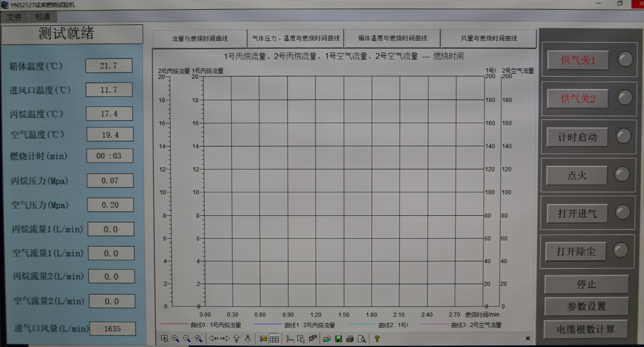This screenshot has height=347, width=644.
Task: Toggle the 供气关1 gas supply button
Action: pyautogui.click(x=578, y=61)
